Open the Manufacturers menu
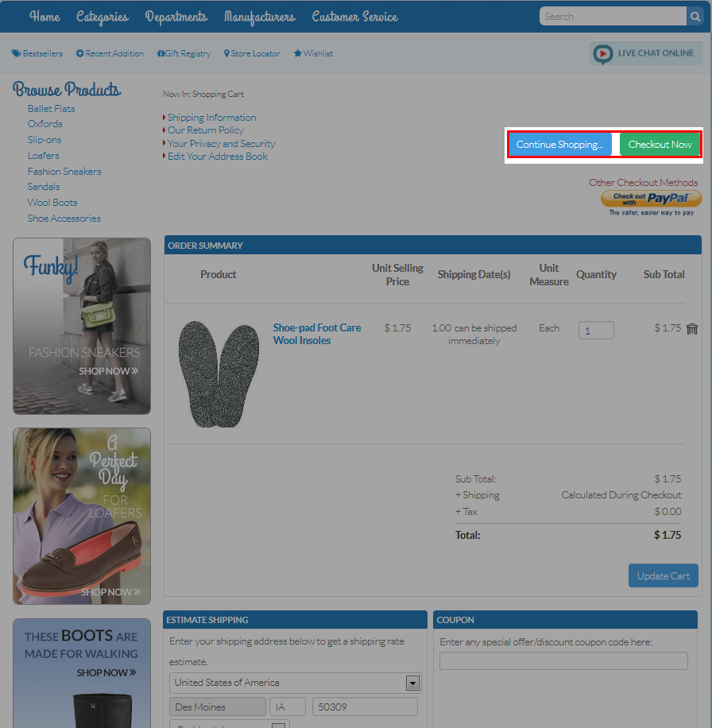 click(x=259, y=17)
